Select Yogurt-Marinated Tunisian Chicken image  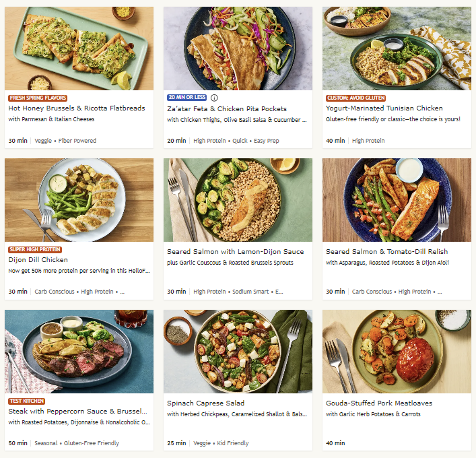397,48
